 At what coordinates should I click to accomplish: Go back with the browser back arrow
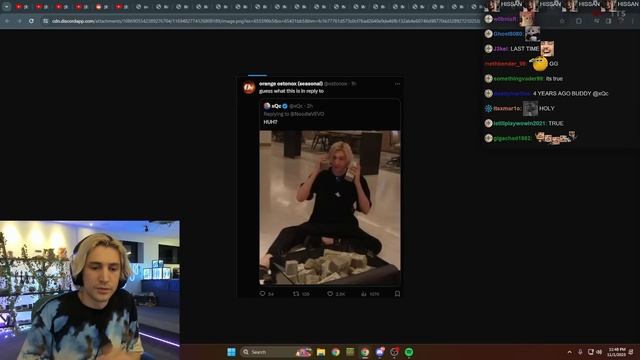(x=7, y=21)
